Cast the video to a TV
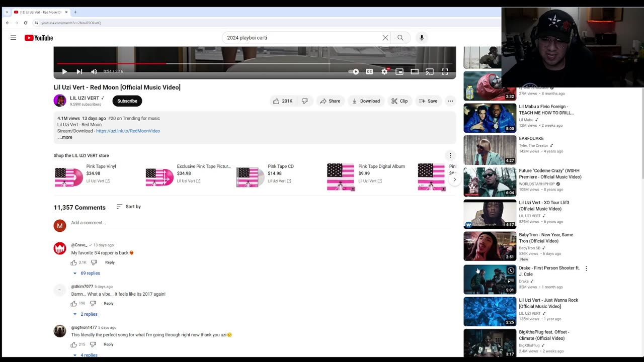This screenshot has width=644, height=362. click(x=430, y=71)
